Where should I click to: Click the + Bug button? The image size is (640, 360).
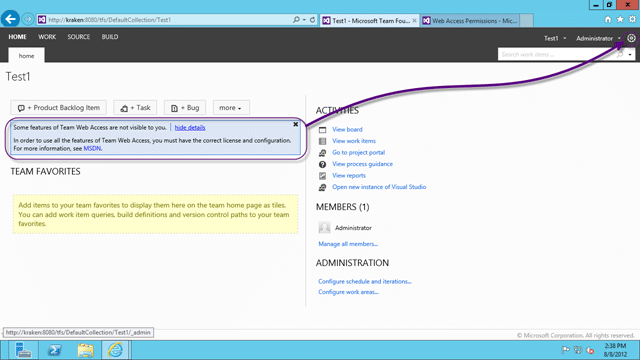click(185, 108)
